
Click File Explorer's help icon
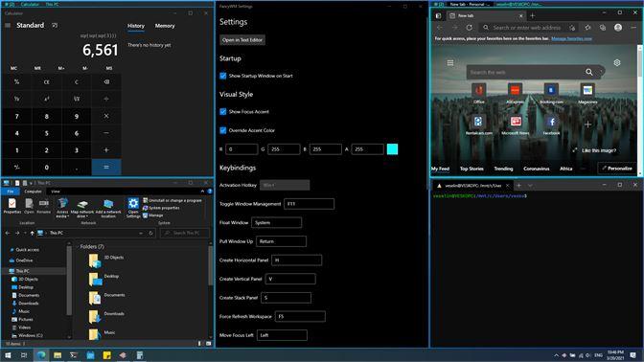(210, 192)
